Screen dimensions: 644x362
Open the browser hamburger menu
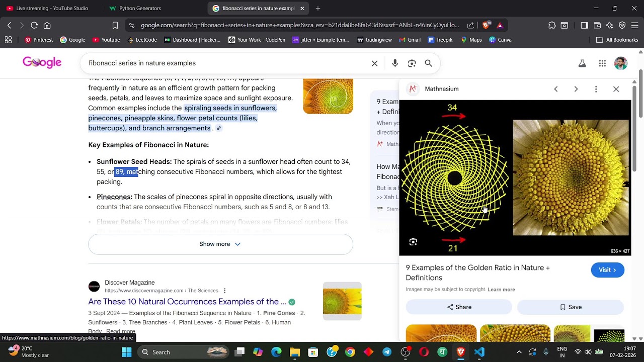coord(635,25)
